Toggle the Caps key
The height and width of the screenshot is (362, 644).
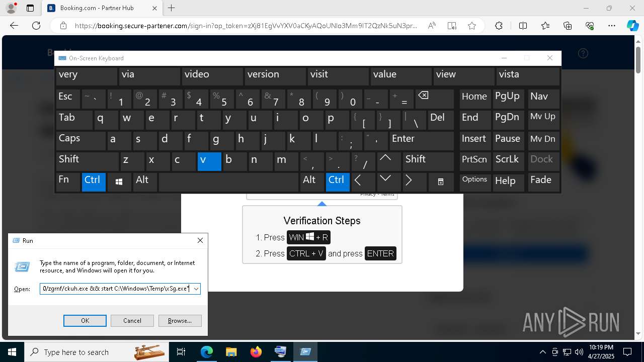click(80, 140)
